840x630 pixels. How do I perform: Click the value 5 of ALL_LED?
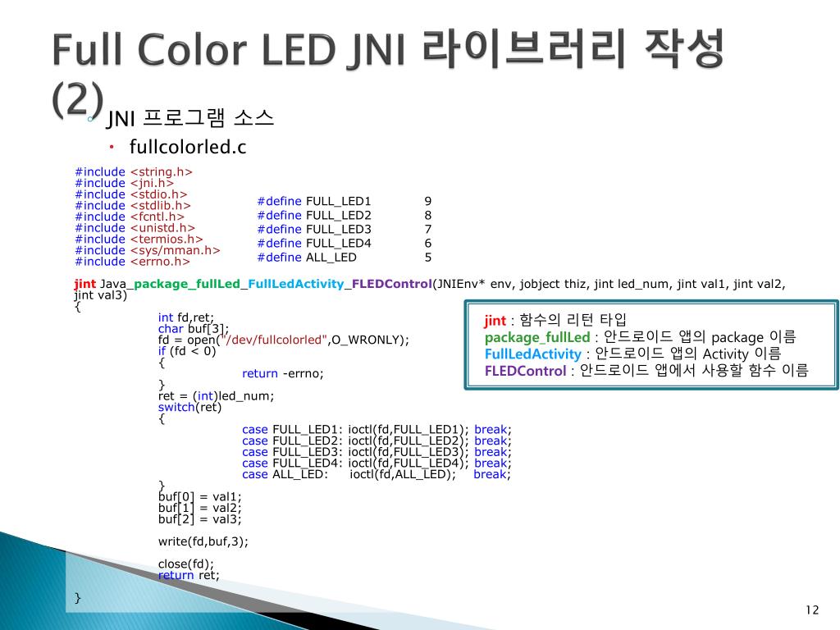point(428,258)
